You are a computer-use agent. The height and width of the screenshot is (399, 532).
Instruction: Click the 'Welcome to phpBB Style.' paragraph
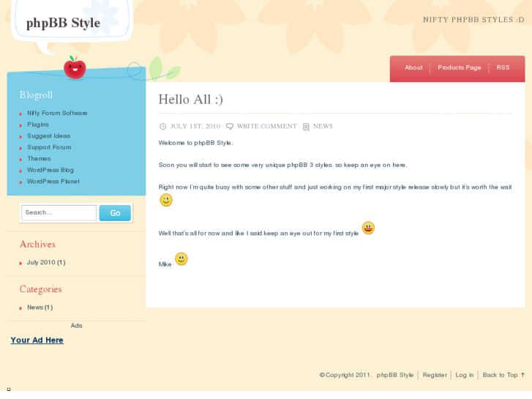click(x=196, y=143)
